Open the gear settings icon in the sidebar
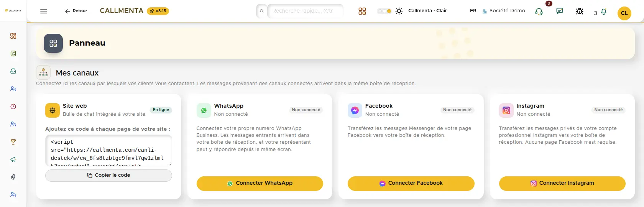 tap(13, 177)
